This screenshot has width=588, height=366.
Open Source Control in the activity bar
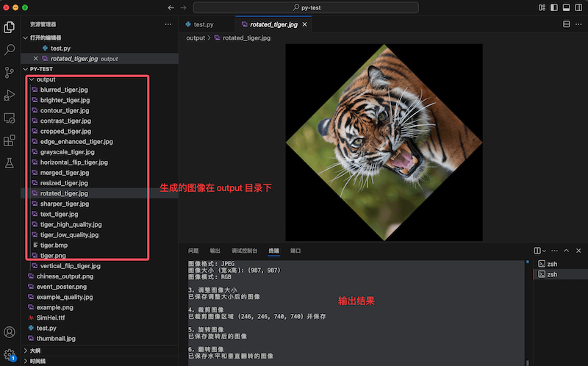pos(10,72)
